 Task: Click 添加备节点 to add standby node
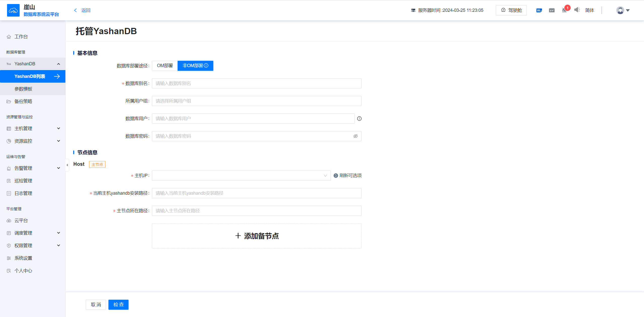(x=257, y=236)
